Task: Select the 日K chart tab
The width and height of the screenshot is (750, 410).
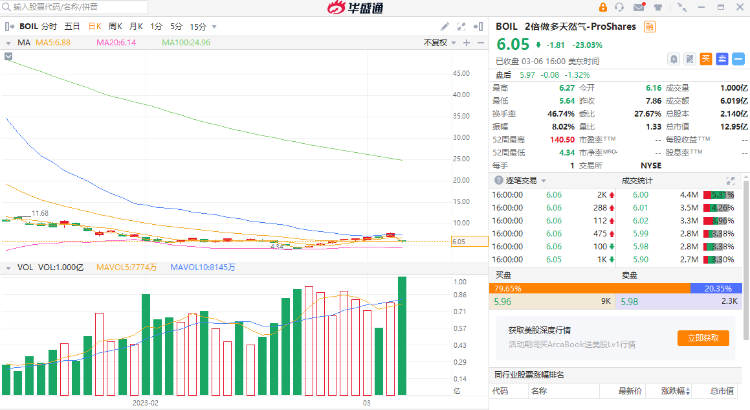Action: pos(95,26)
